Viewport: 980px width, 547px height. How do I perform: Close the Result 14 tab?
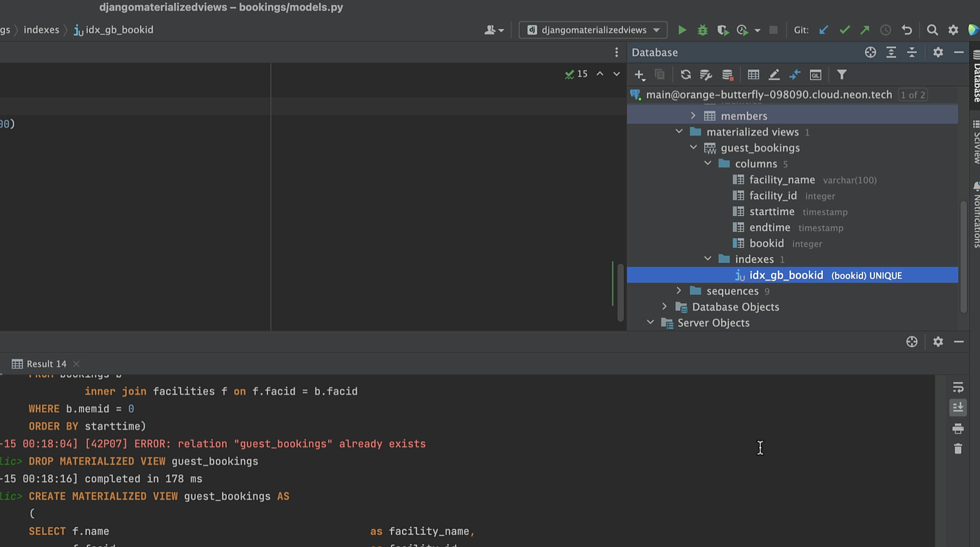[76, 364]
